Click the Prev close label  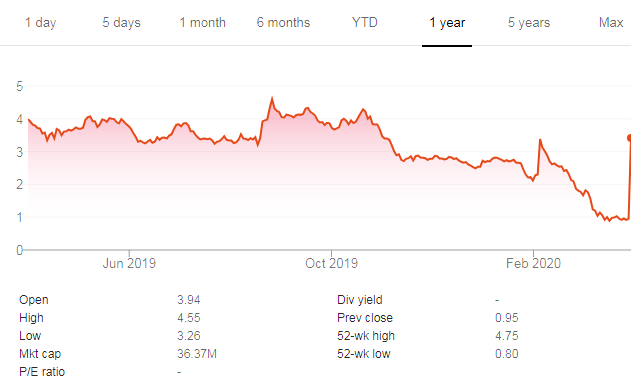click(x=365, y=318)
